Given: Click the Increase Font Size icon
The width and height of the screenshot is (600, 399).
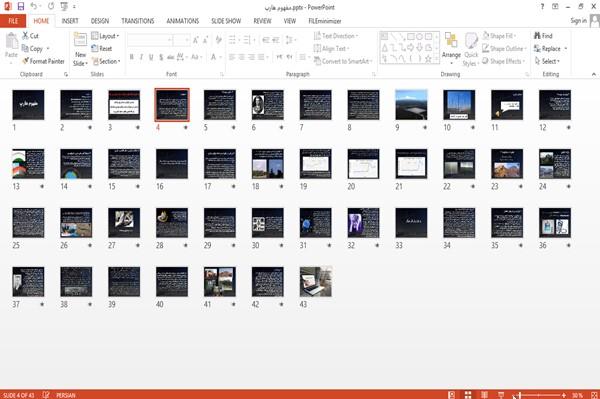Looking at the screenshot, I should (196, 40).
